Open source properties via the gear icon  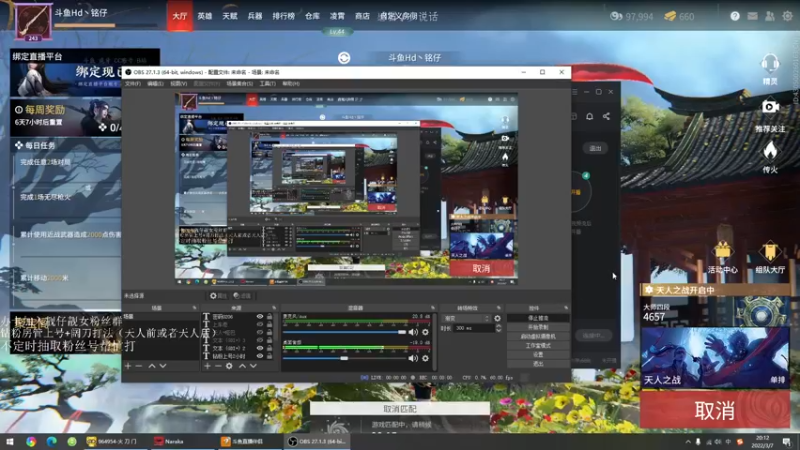[x=229, y=366]
